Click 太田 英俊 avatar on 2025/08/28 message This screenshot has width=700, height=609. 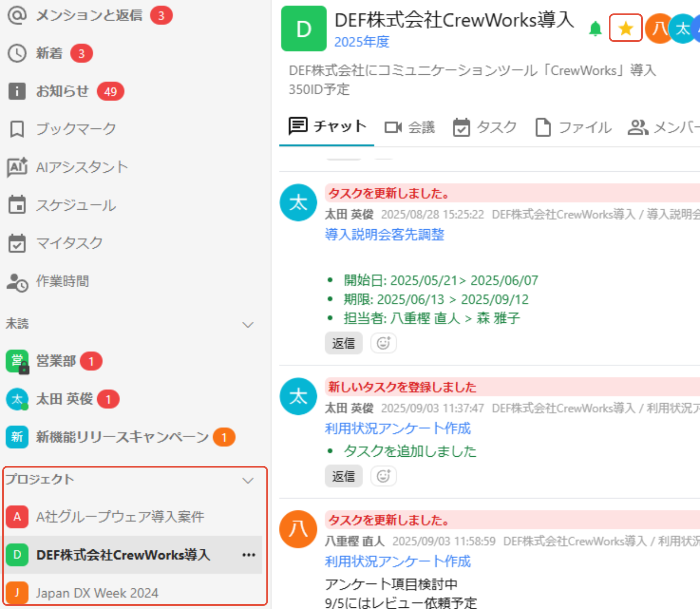pos(298,202)
